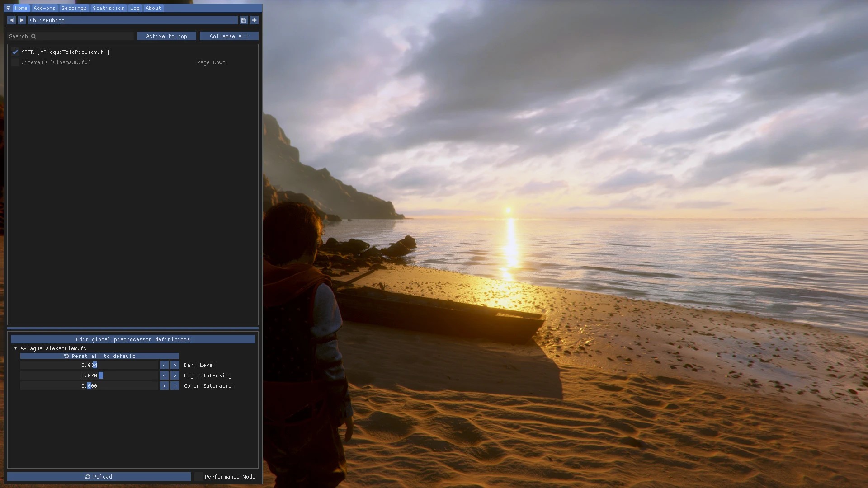Click Reset all to default
This screenshot has height=488, width=868.
pos(99,356)
